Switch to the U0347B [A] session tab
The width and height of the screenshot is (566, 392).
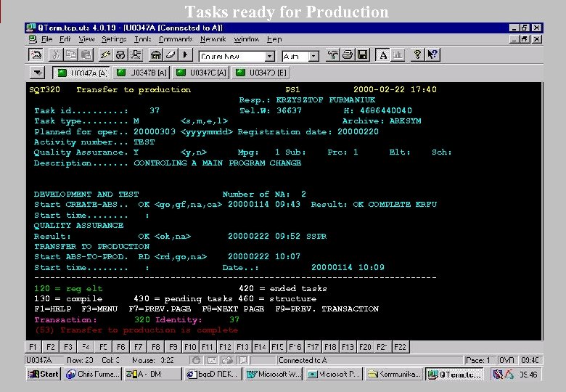[141, 73]
